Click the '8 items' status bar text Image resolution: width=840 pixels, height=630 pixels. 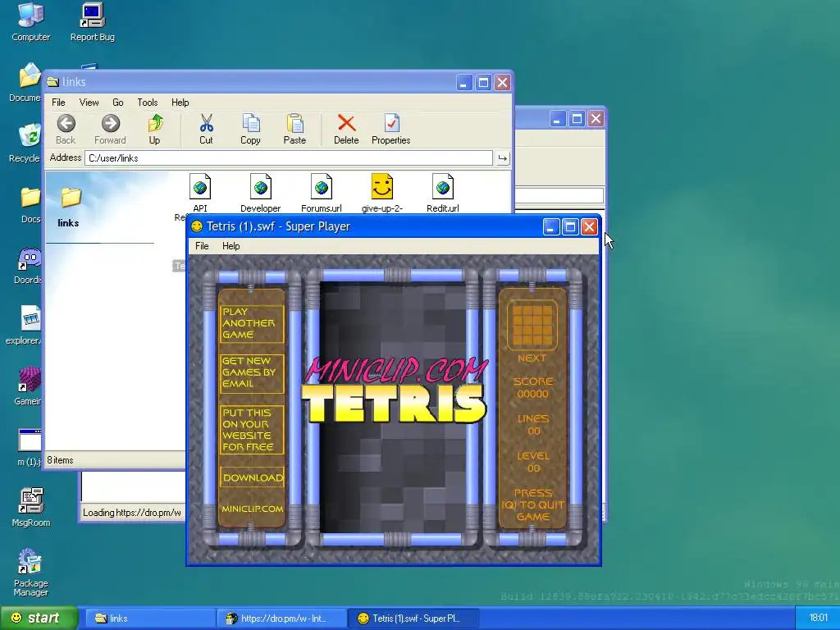click(60, 460)
